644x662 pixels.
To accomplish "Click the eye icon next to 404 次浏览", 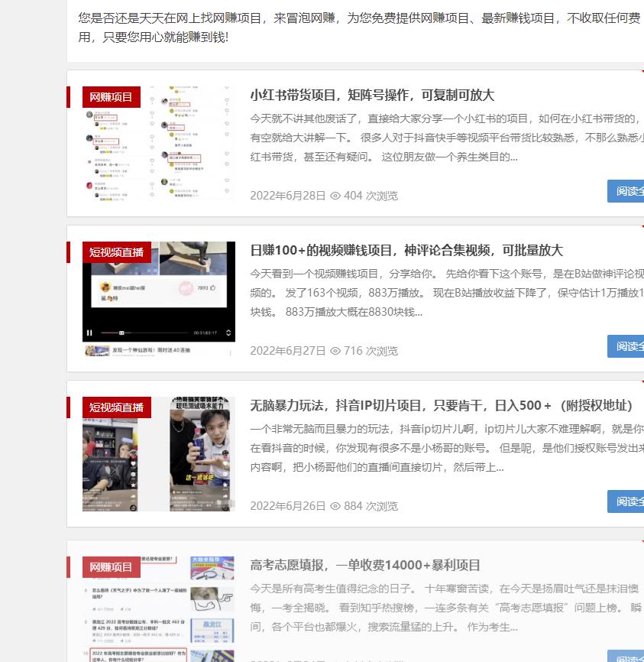I will point(335,196).
